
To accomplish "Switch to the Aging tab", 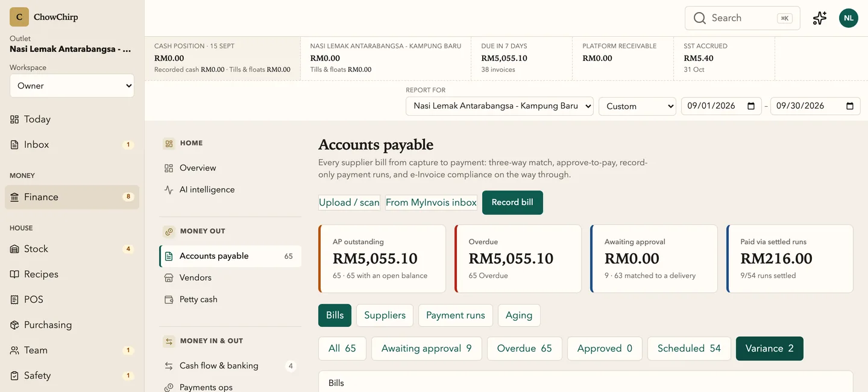I will [519, 315].
